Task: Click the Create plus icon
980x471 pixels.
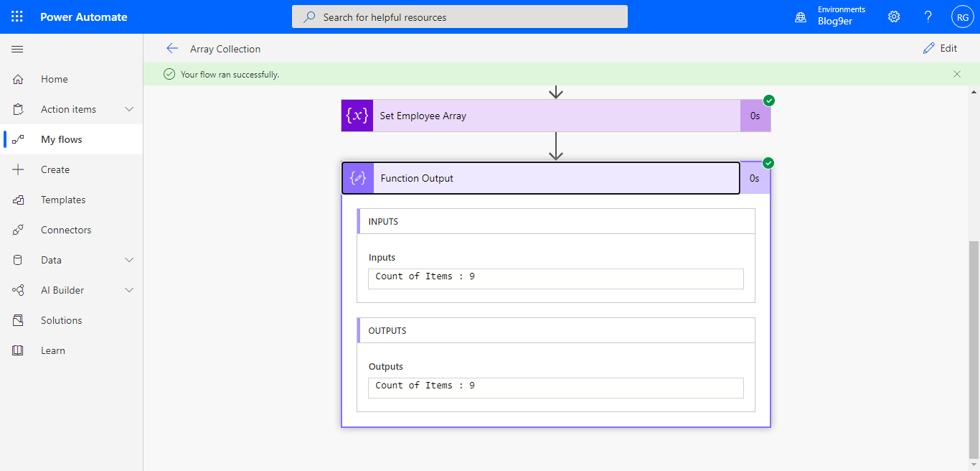Action: 19,169
